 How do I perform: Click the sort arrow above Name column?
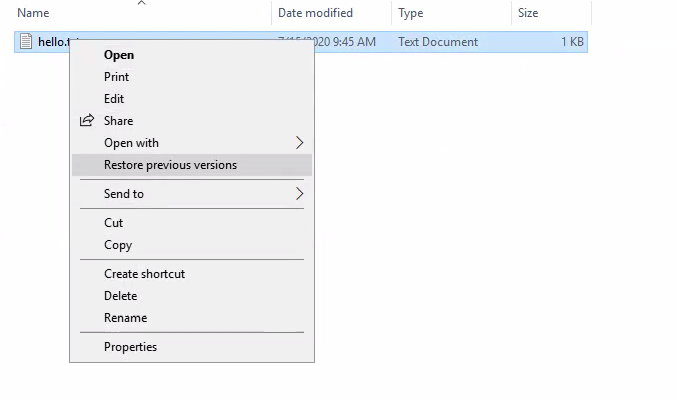(142, 3)
